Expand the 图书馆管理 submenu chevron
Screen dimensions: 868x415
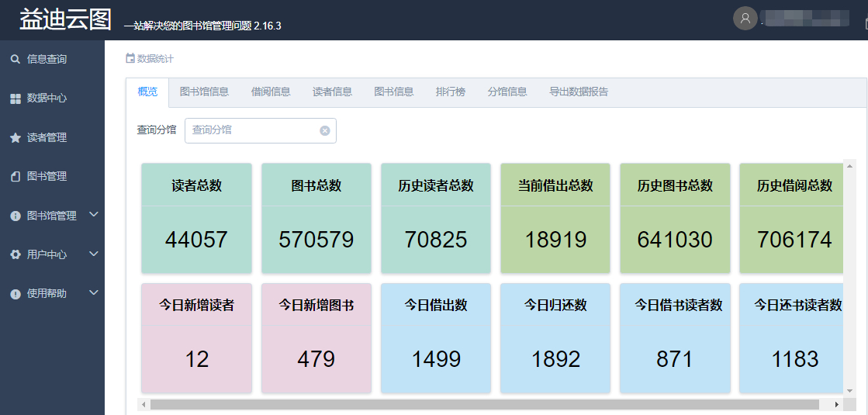pyautogui.click(x=94, y=214)
